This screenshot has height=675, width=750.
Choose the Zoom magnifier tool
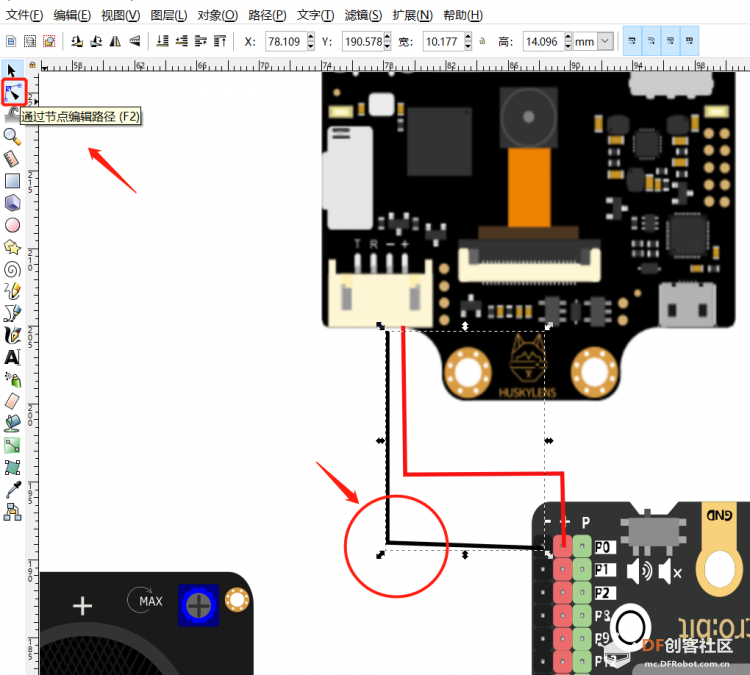click(12, 137)
